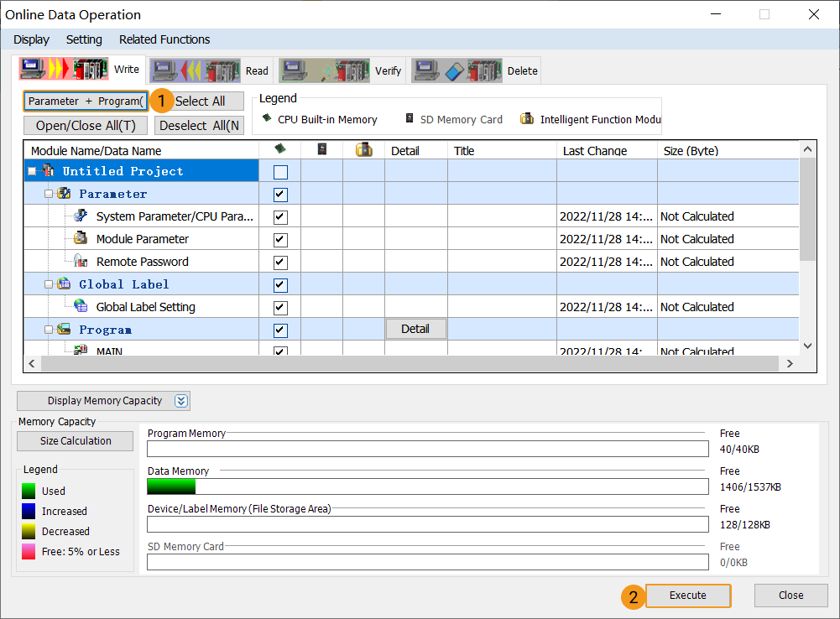Viewport: 840px width, 619px height.
Task: Open the Related Functions menu
Action: 164,39
